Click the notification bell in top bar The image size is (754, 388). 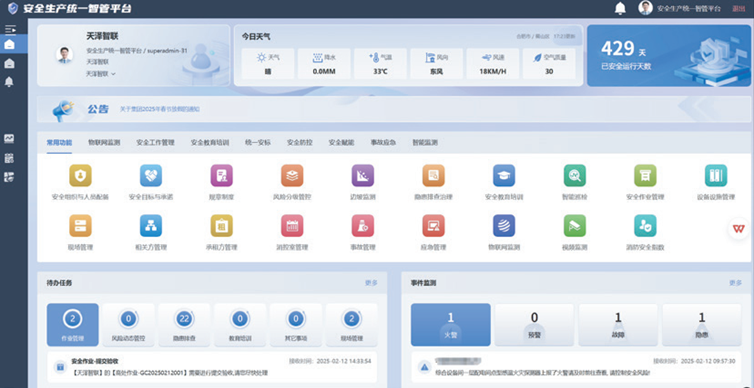(x=621, y=8)
